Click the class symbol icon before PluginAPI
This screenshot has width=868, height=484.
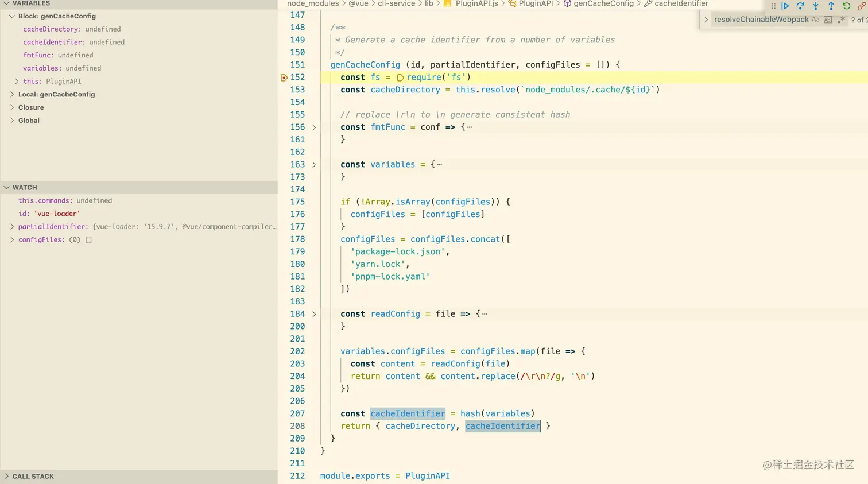(513, 3)
